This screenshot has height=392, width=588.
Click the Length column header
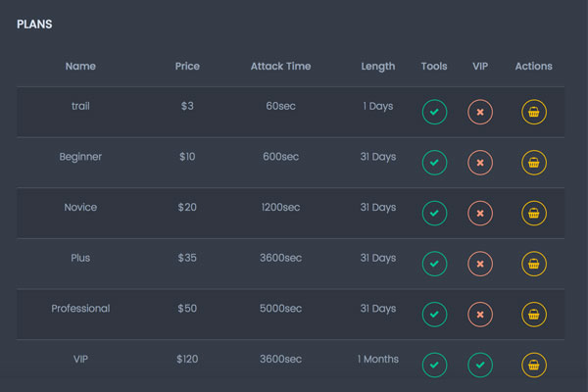(378, 67)
